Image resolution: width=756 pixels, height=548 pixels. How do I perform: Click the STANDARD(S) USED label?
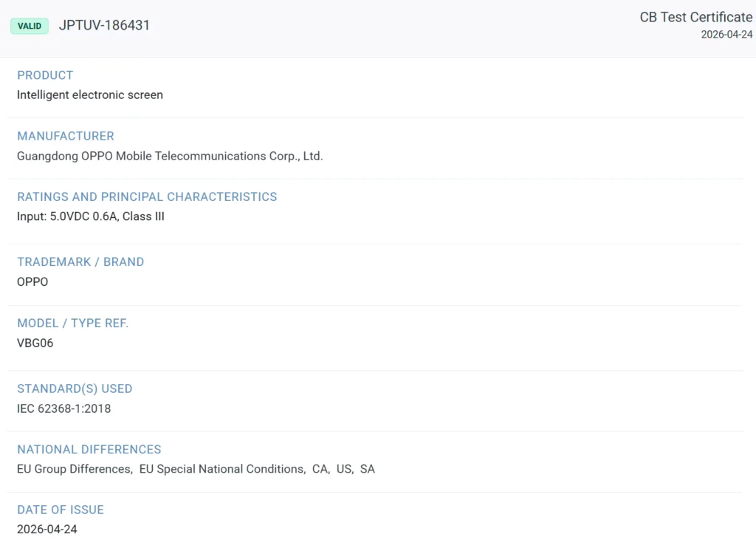point(75,388)
